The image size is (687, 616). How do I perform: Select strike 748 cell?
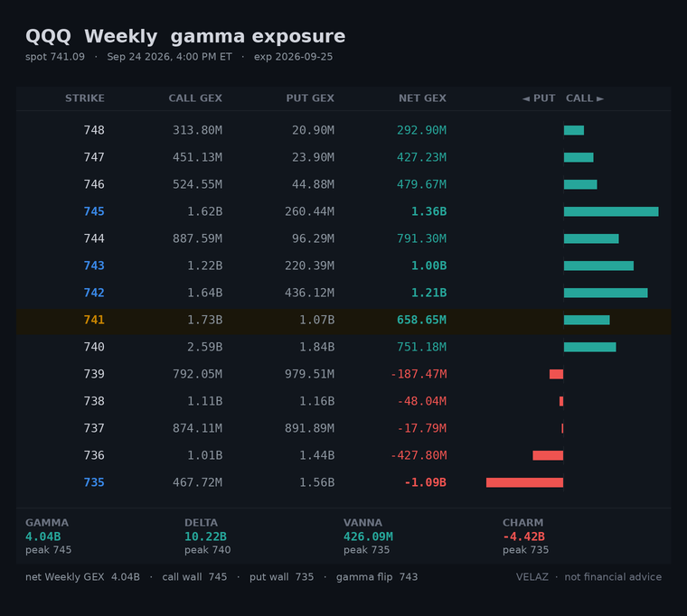[x=94, y=130]
